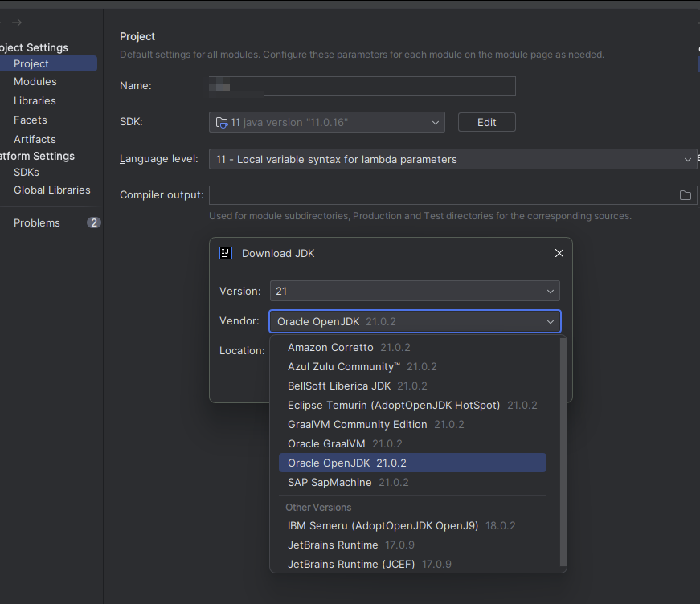The image size is (700, 604).
Task: Select SAP SapMachine 21.0.2 vendor
Action: point(412,482)
